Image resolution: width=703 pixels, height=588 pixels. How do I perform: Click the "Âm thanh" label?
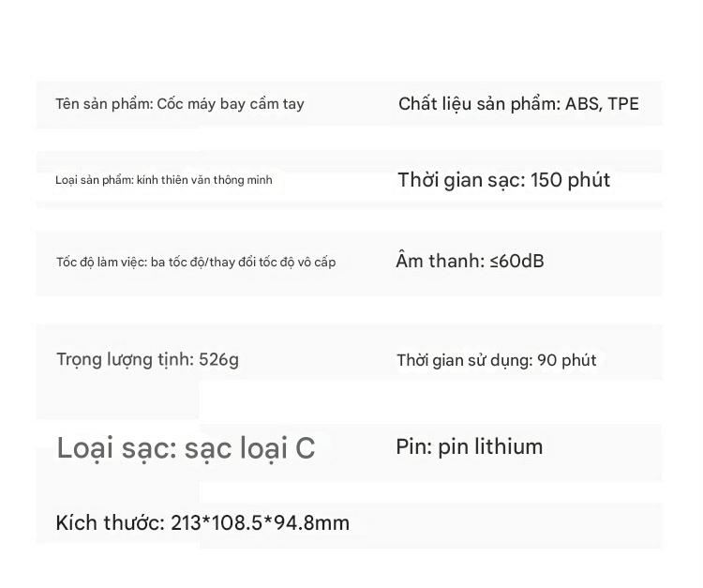click(438, 261)
